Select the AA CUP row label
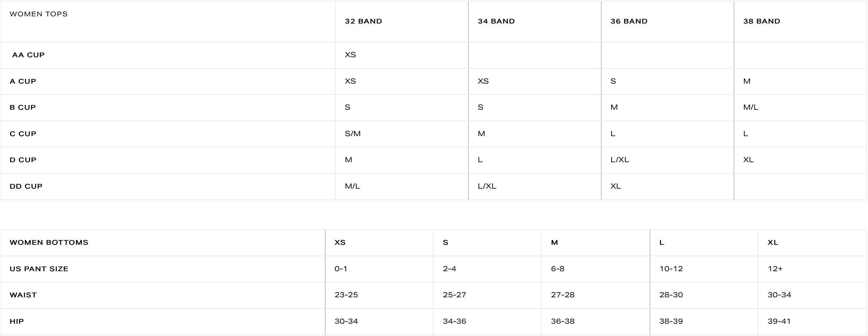The width and height of the screenshot is (868, 336). pos(28,55)
